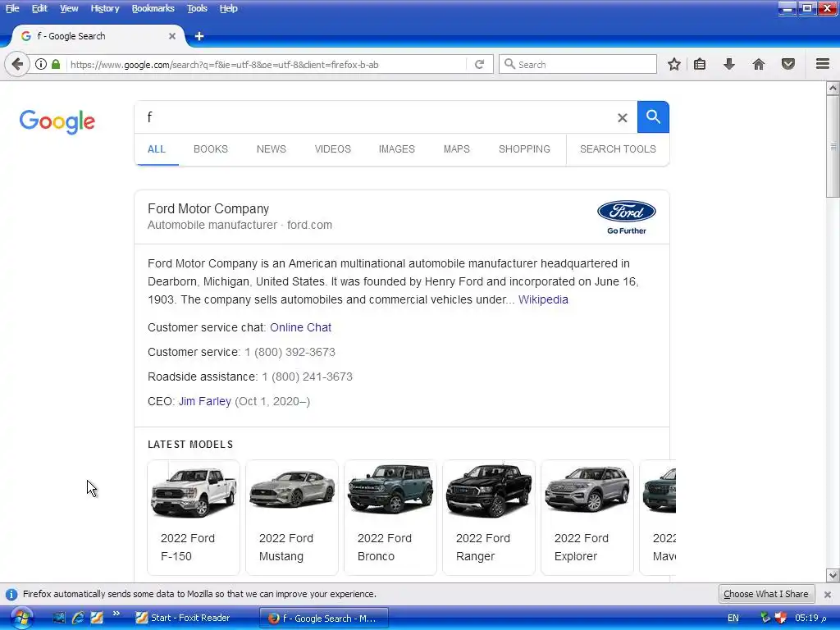Open the EN language indicator in taskbar
Image resolution: width=840 pixels, height=630 pixels.
click(x=733, y=619)
